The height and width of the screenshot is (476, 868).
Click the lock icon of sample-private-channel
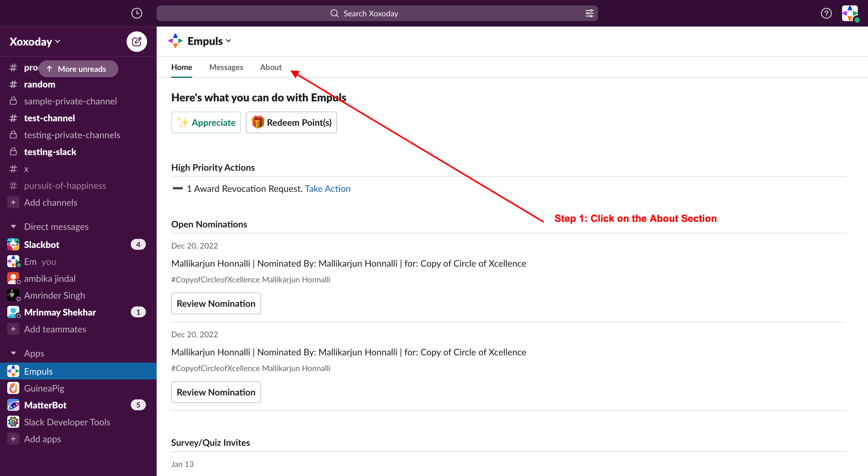point(13,101)
